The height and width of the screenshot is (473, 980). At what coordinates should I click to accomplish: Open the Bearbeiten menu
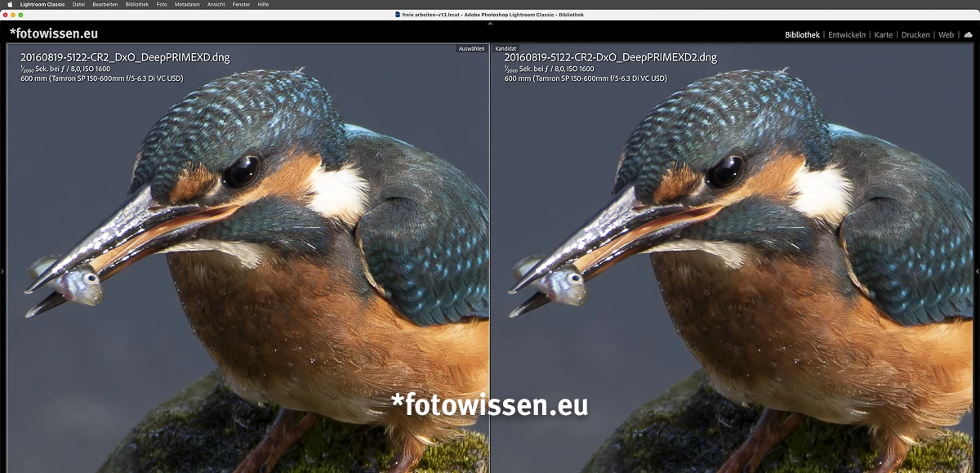click(x=105, y=4)
